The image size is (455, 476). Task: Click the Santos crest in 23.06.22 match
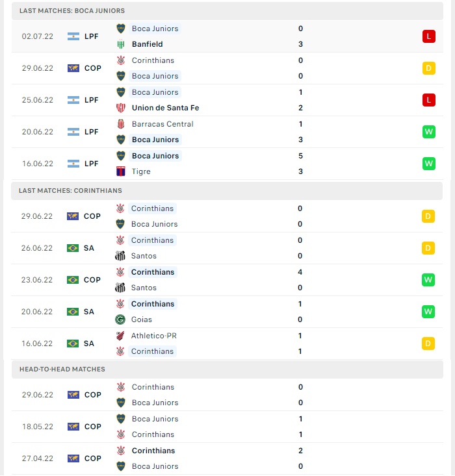(120, 288)
